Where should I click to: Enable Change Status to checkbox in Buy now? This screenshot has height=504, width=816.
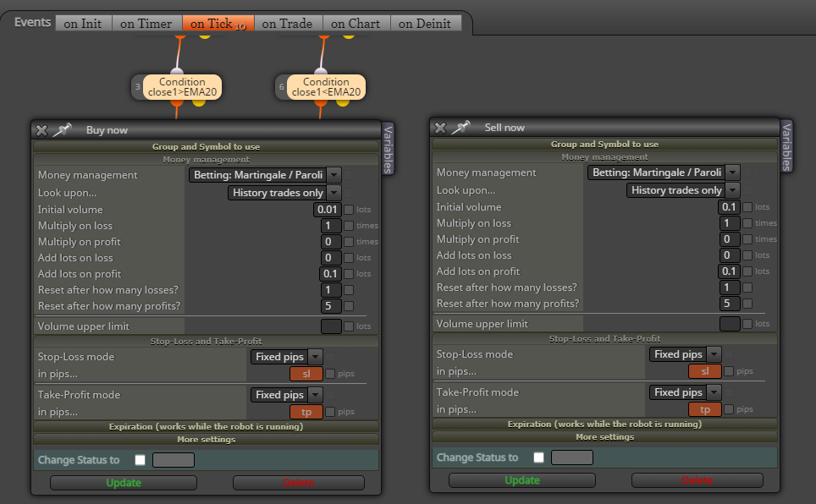pos(140,460)
